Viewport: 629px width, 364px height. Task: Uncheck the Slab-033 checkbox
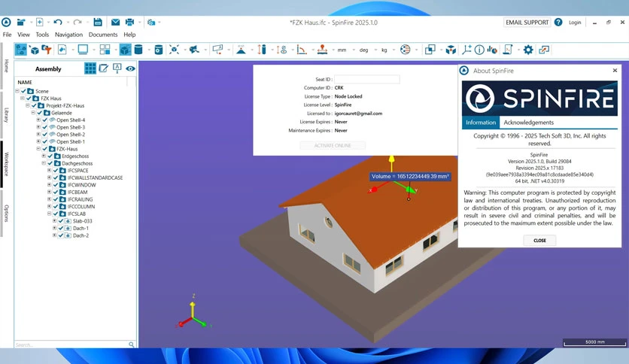point(61,221)
